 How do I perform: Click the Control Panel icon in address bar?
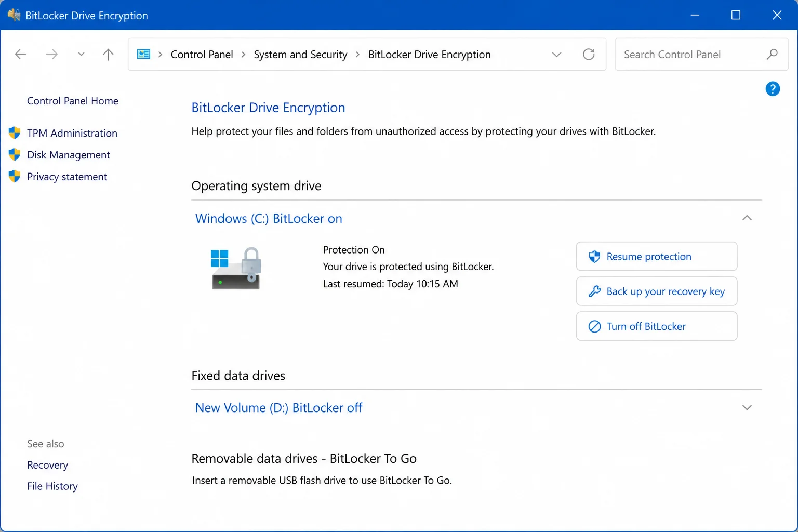(144, 54)
